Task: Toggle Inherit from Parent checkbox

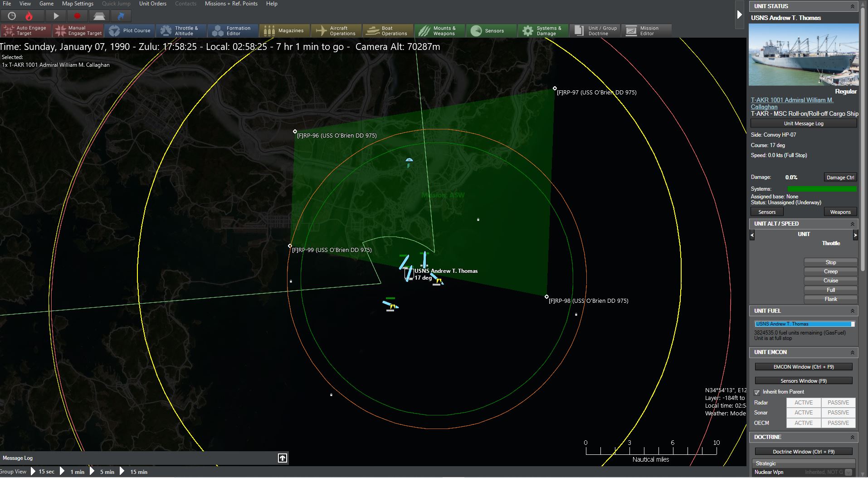Action: click(x=757, y=392)
